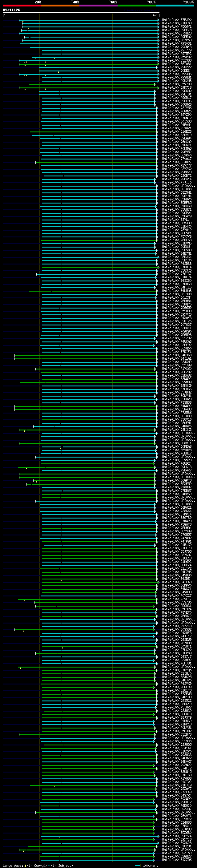Click the purple ~60% identity legend segment

(x=98, y=6)
